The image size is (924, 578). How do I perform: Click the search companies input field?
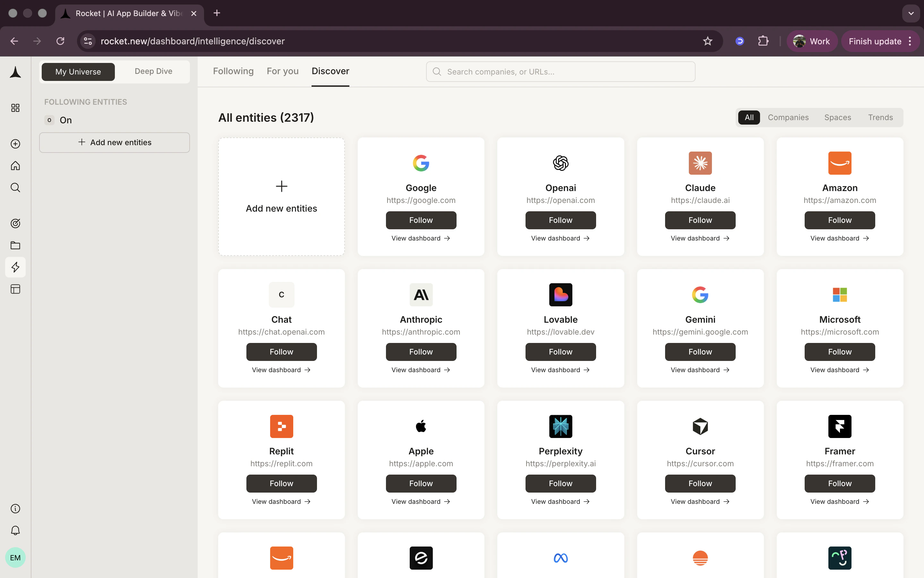pyautogui.click(x=560, y=72)
